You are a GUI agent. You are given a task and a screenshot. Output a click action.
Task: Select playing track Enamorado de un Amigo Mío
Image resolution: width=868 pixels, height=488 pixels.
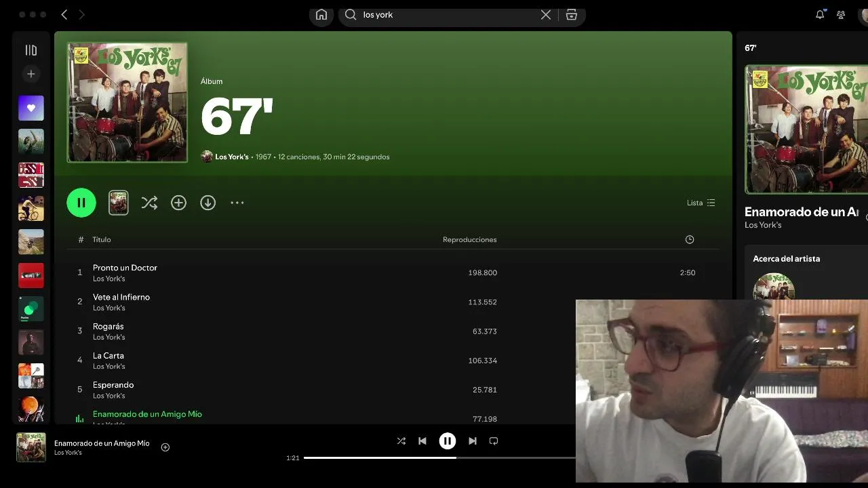tap(147, 414)
